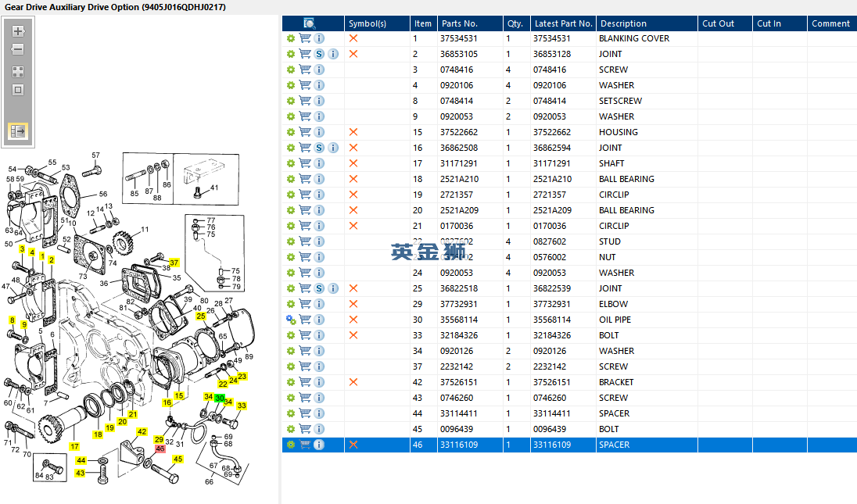Show info for item 19 CIRCLIP

(319, 195)
